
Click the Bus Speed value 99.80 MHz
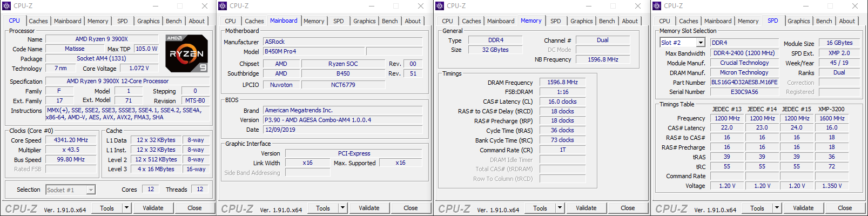[71, 159]
